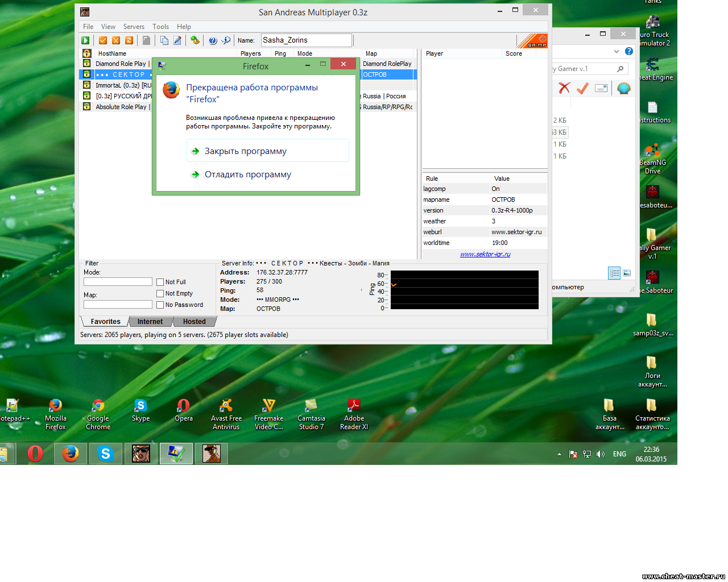Click the Refresh Server orange icon
This screenshot has height=582, width=728.
pos(129,40)
